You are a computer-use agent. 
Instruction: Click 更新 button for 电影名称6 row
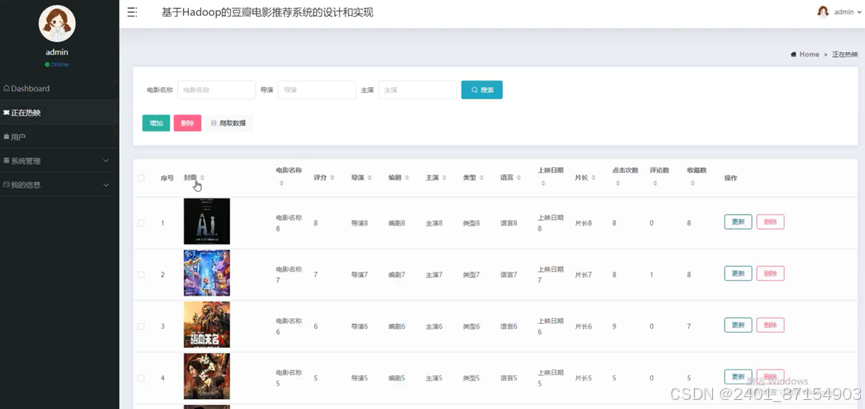(738, 325)
